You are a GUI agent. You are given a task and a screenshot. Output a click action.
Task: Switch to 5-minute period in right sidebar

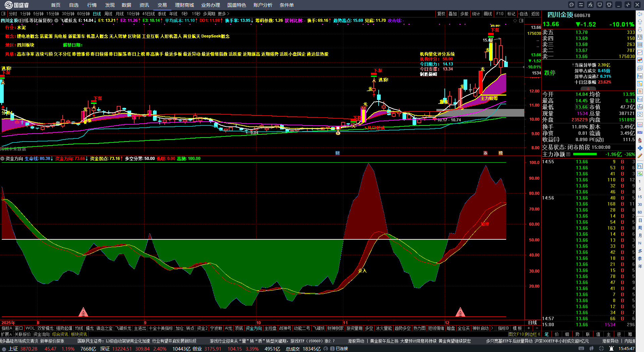click(640, 189)
